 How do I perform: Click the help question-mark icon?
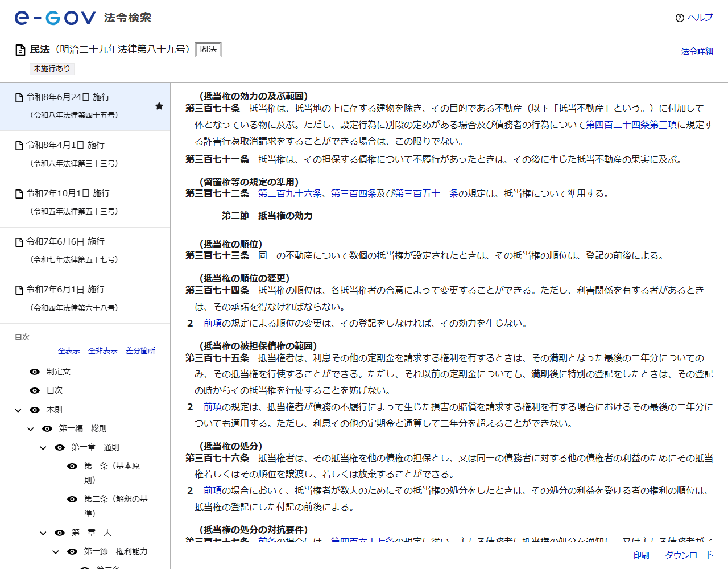pos(680,18)
